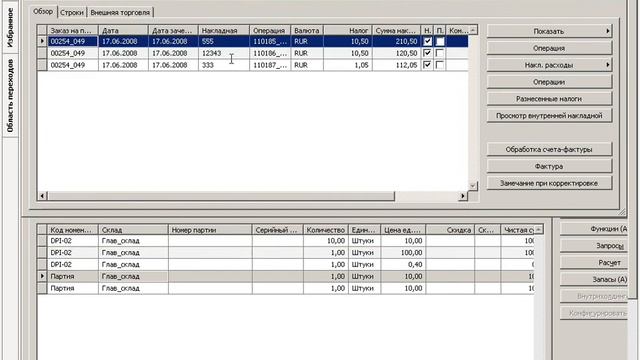Toggle the Н. checkbox in invoice 555 row
The image size is (640, 360).
427,41
